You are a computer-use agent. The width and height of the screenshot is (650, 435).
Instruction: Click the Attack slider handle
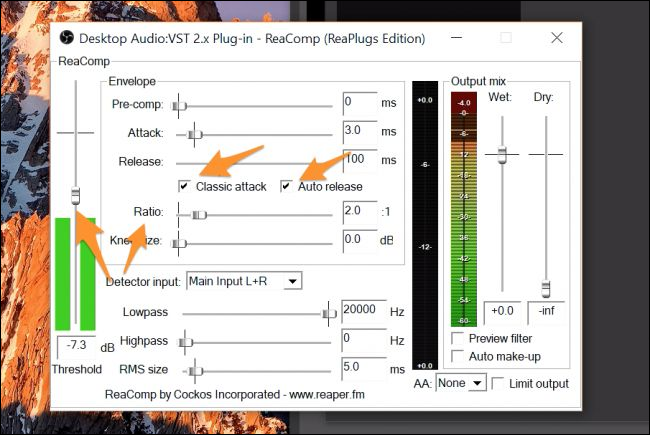point(194,135)
